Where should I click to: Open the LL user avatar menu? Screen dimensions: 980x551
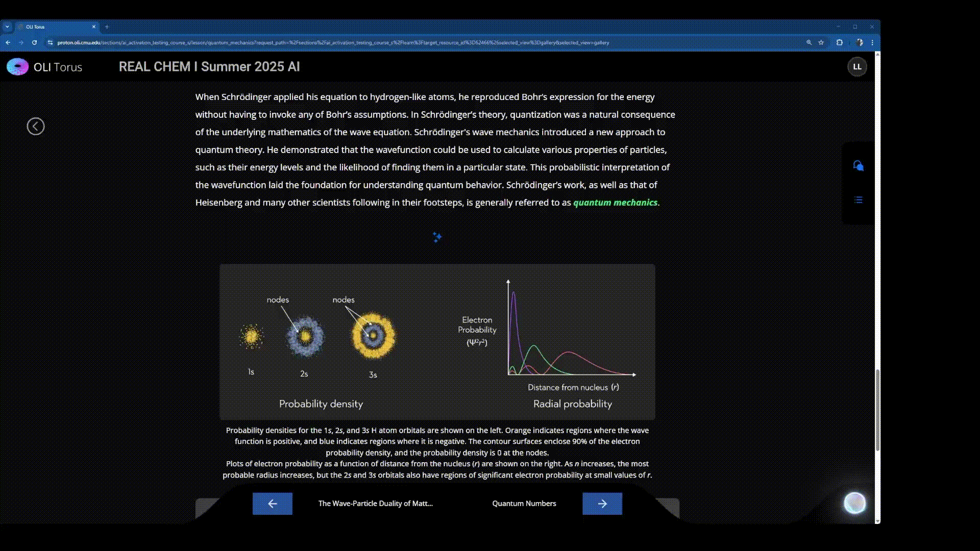coord(857,67)
